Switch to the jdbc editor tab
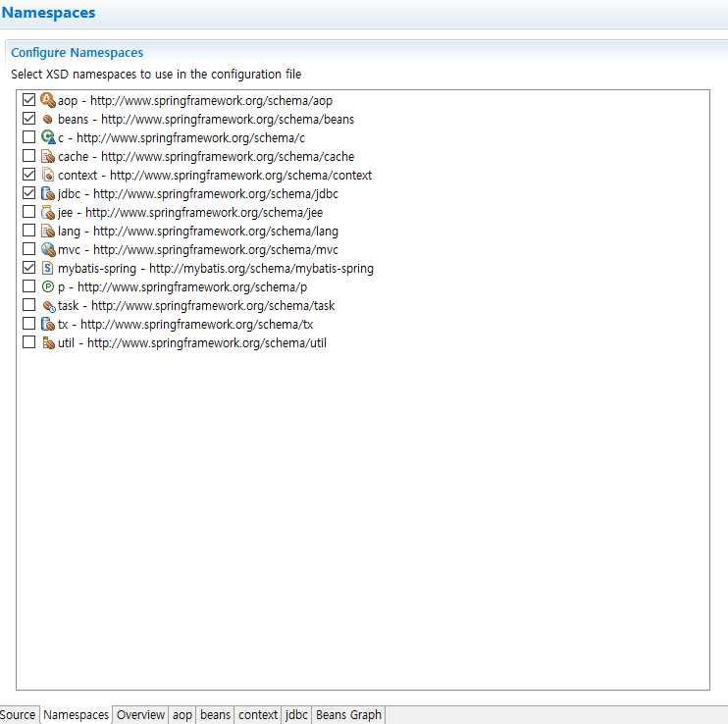Viewport: 728px width, 724px height. coord(296,715)
